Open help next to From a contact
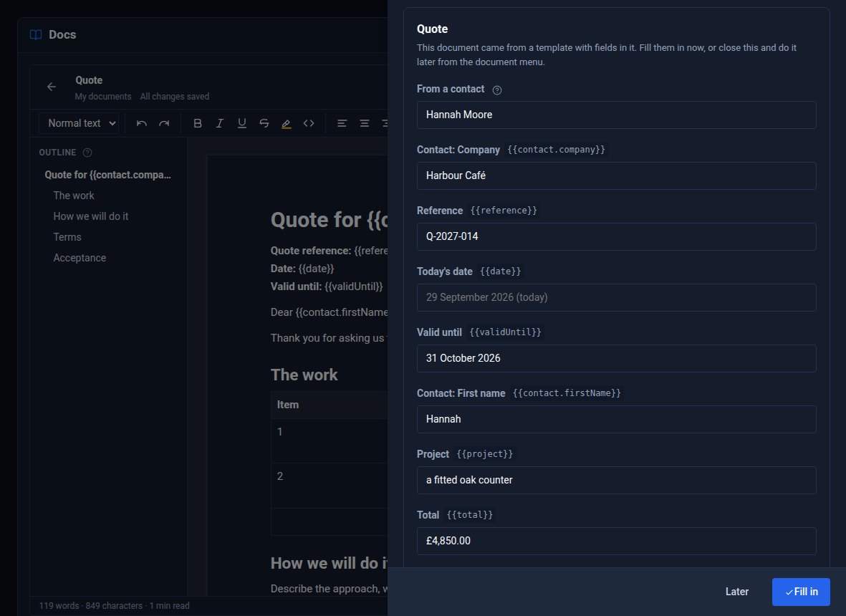Screen dimensions: 846x616 pyautogui.click(x=497, y=90)
